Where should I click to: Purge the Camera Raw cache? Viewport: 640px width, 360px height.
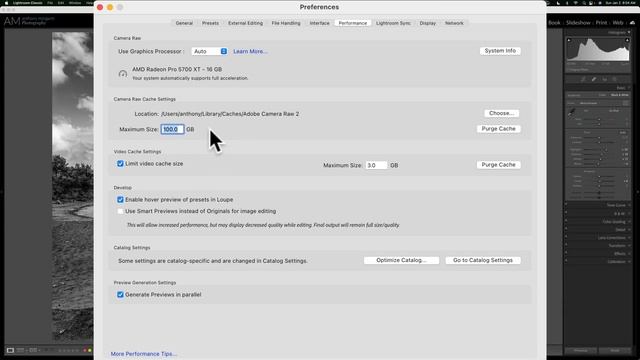tap(498, 129)
